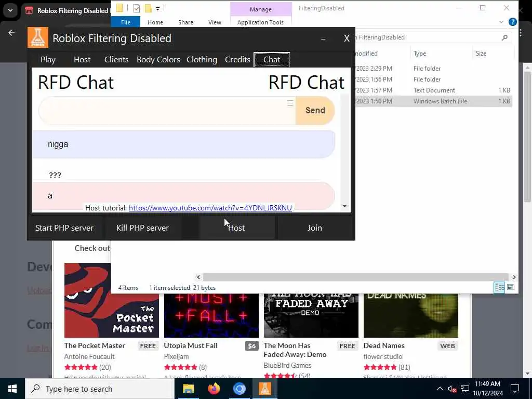Select the File folder row dated 1:56 PM

433,79
